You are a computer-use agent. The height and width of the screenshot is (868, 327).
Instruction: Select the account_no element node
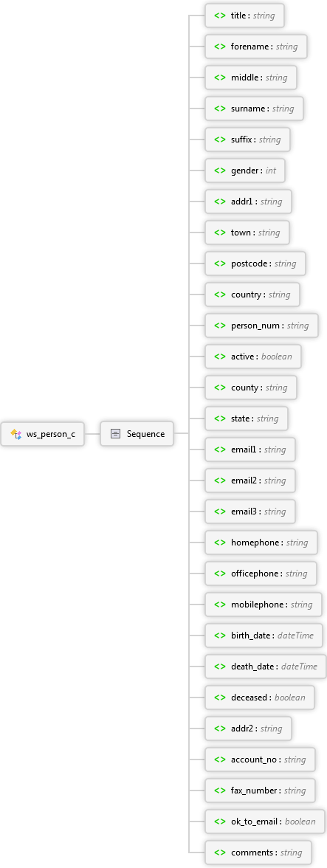coord(260,759)
